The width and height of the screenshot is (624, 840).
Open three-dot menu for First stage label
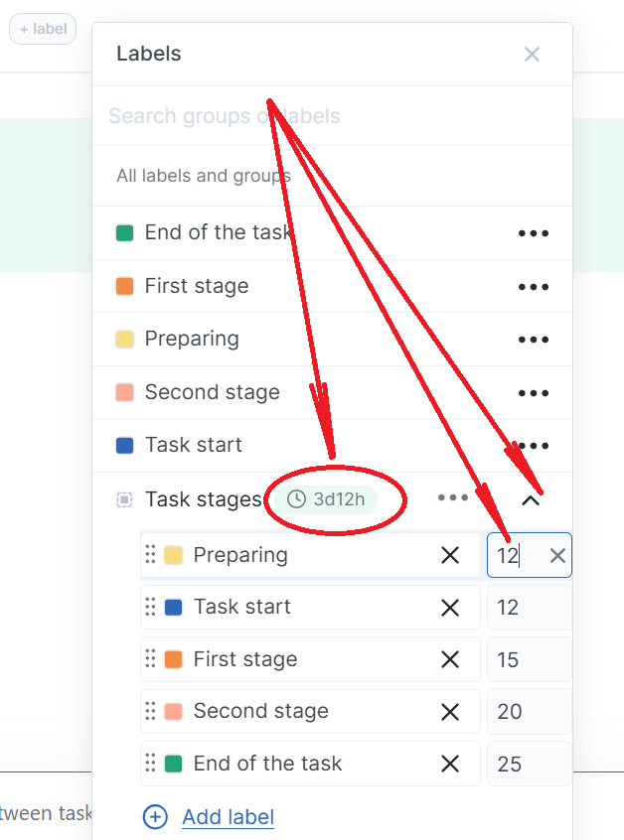[533, 287]
